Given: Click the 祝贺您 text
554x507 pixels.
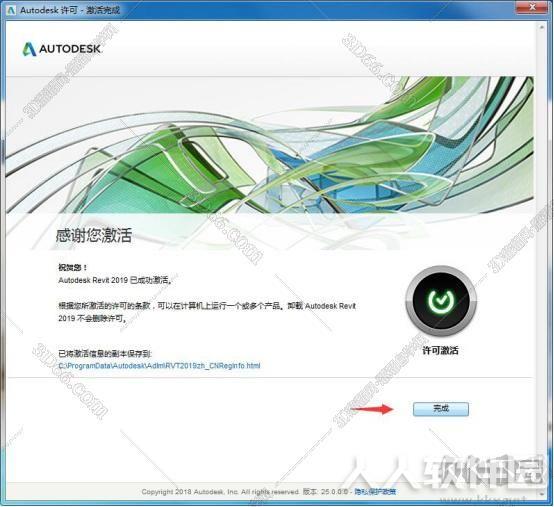Looking at the screenshot, I should [x=73, y=267].
